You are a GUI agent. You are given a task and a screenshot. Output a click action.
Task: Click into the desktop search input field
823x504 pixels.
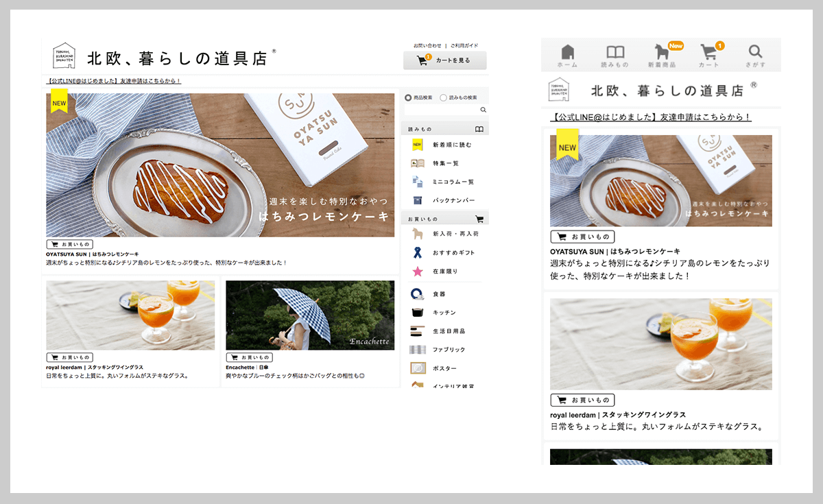(x=441, y=110)
